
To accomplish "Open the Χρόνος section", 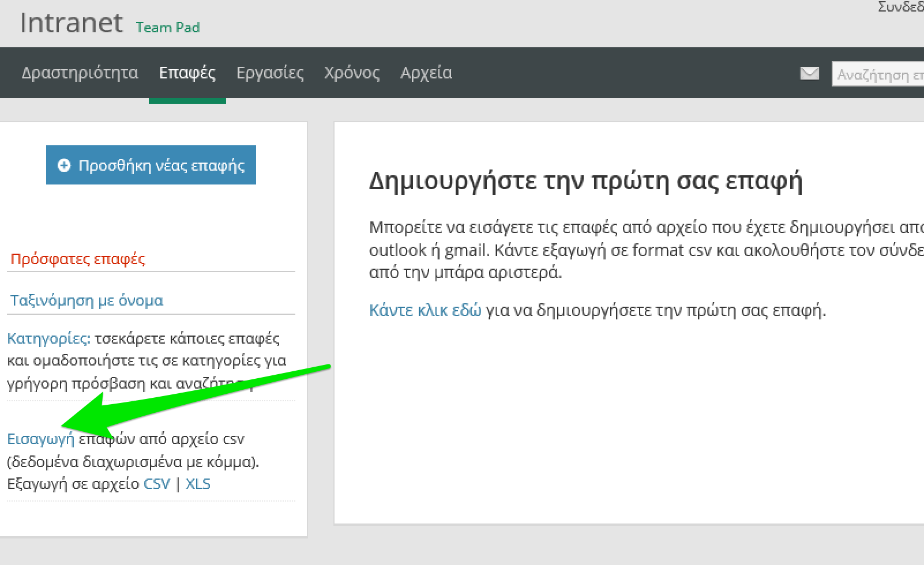I will pyautogui.click(x=352, y=73).
